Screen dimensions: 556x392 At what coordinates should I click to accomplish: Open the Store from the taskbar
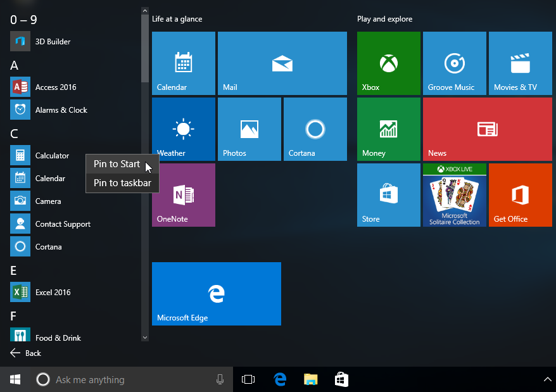(x=341, y=379)
